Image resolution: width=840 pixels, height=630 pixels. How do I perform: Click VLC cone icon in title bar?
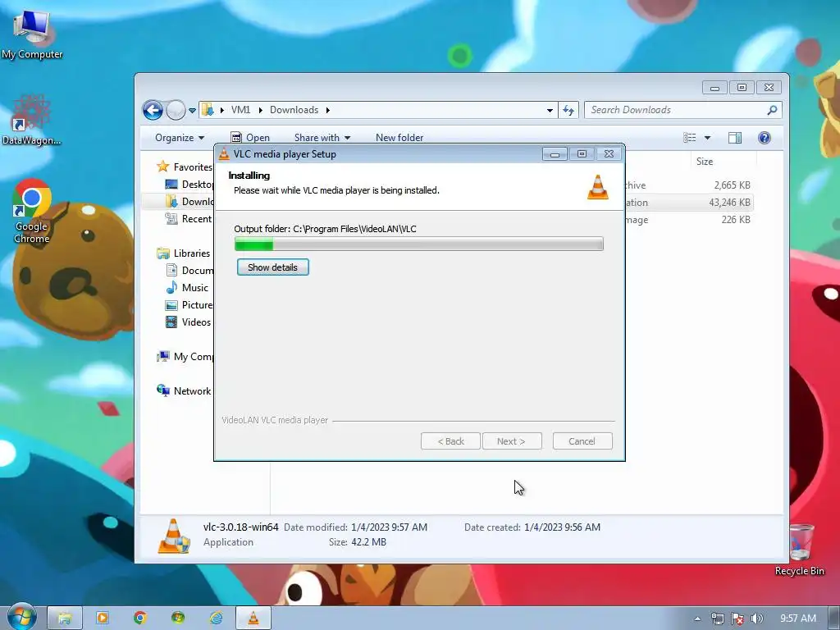pos(224,154)
